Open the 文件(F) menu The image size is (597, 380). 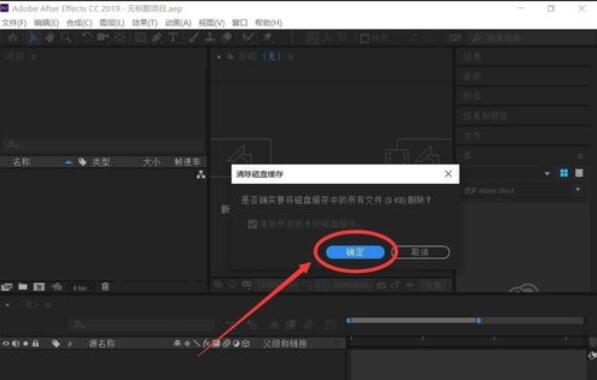coord(14,23)
